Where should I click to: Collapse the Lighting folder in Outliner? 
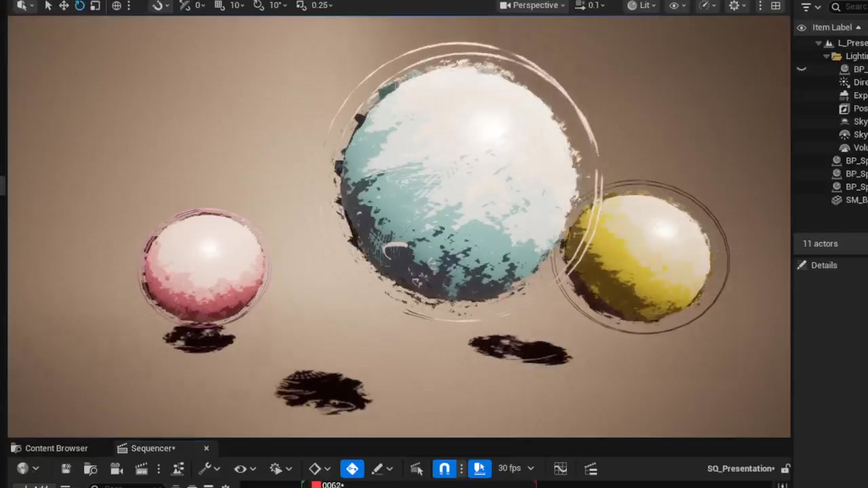(x=826, y=56)
